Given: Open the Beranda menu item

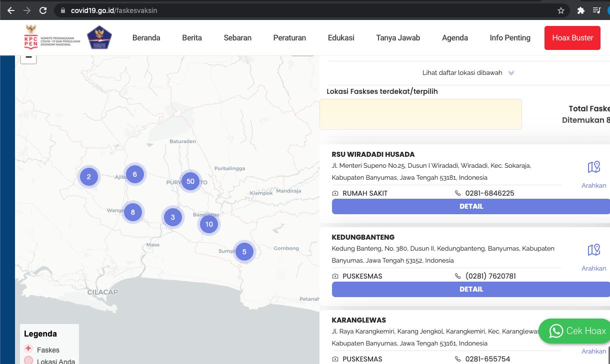Looking at the screenshot, I should tap(146, 37).
